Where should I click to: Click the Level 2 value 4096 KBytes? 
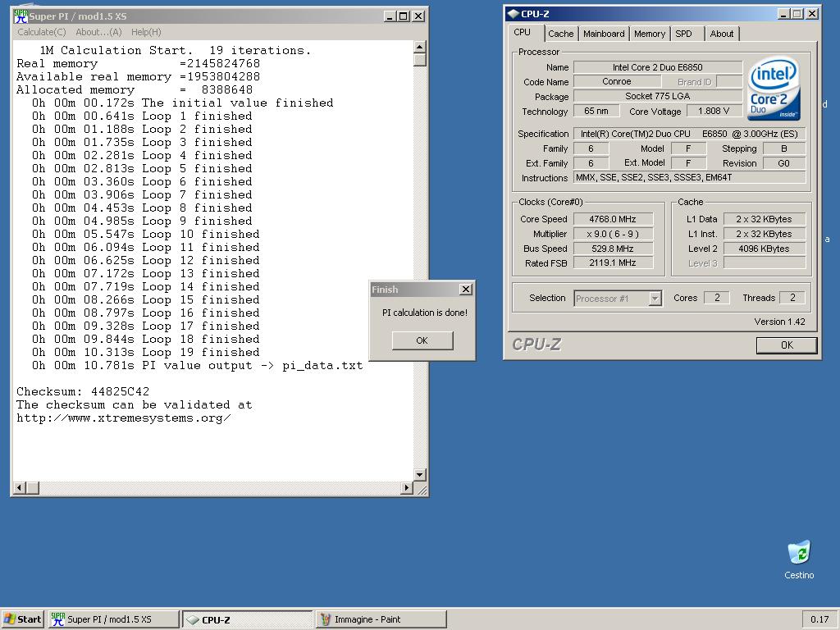click(764, 249)
